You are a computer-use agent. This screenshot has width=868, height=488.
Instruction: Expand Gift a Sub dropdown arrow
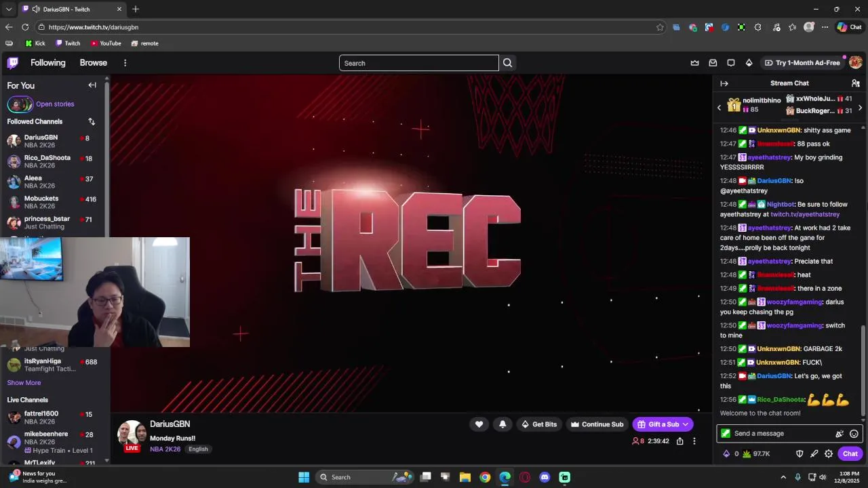point(686,424)
